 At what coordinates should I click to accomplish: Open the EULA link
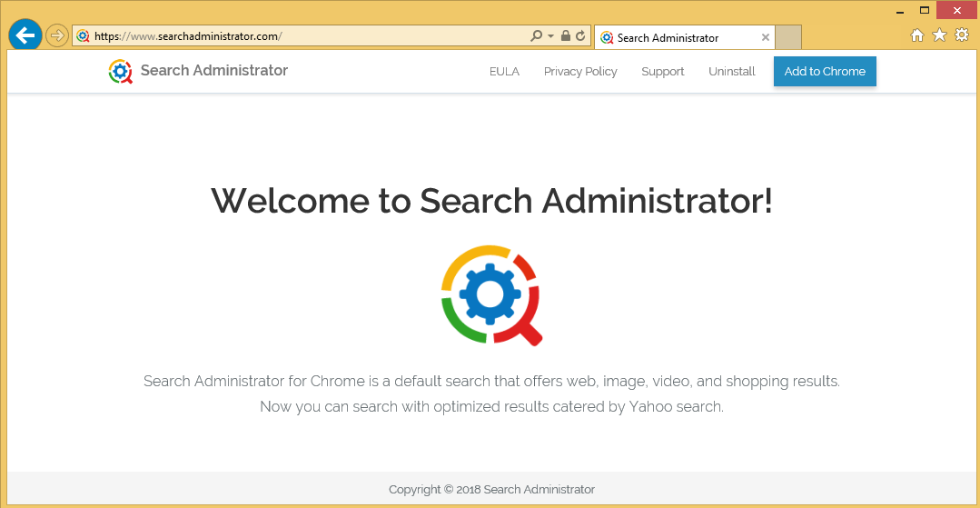504,71
